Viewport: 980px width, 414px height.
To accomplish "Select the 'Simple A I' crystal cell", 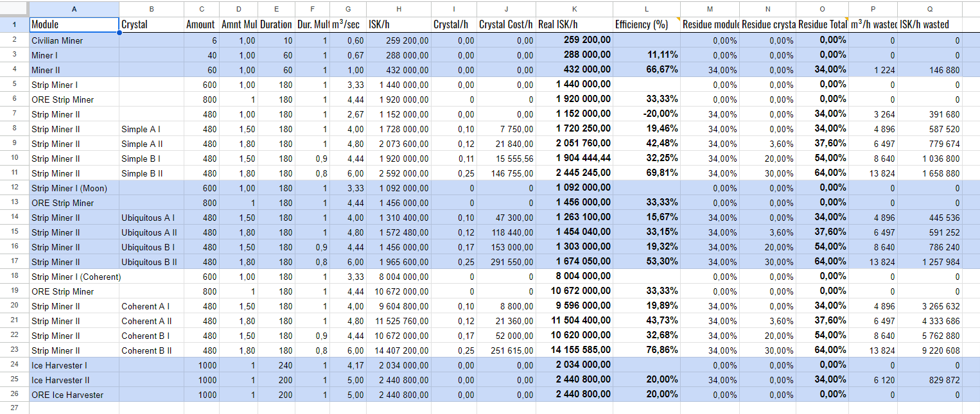I will click(x=151, y=129).
